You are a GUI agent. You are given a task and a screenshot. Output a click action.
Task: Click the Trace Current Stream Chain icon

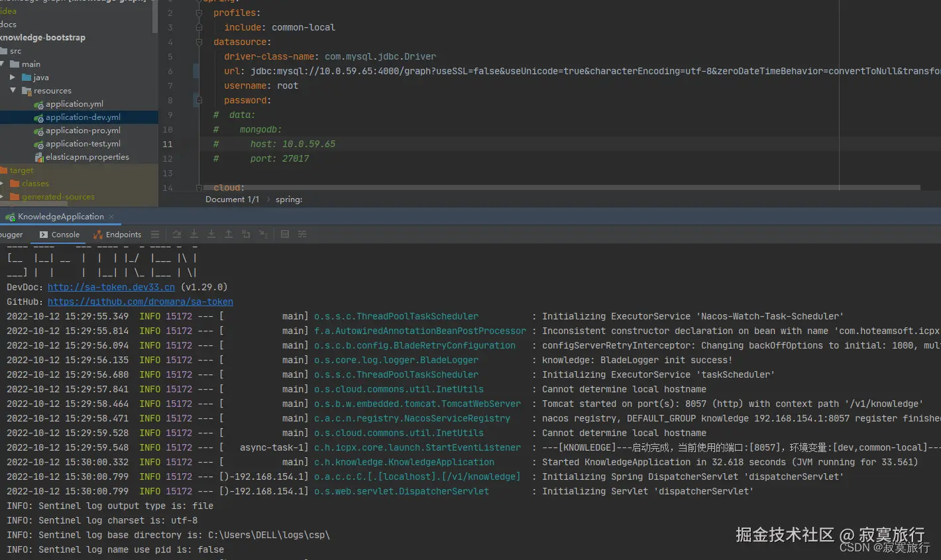[x=302, y=234]
